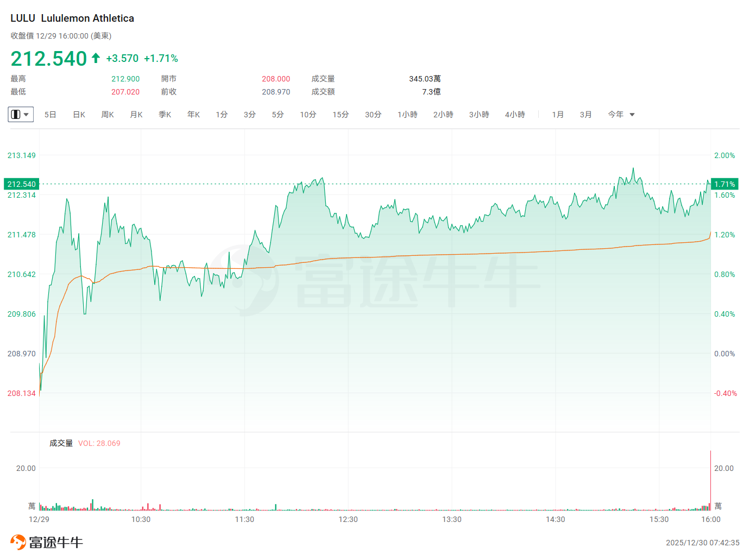The width and height of the screenshot is (750, 560).
Task: Click the 212.540 current price label
Action: point(21,184)
